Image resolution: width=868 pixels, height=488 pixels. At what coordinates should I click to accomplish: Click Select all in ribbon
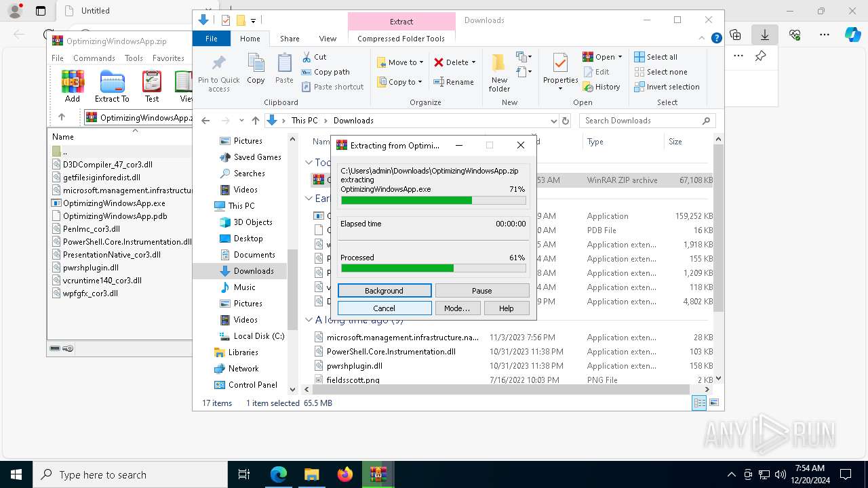[x=656, y=57]
